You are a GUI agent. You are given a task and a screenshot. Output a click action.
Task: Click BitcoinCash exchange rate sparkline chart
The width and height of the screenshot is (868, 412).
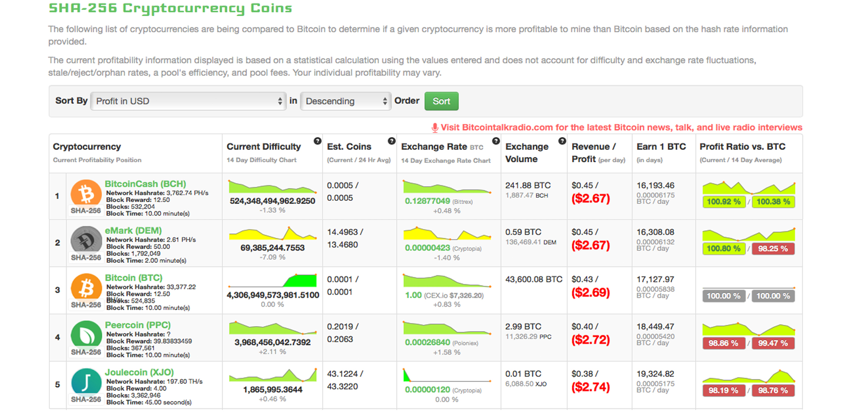coord(447,186)
